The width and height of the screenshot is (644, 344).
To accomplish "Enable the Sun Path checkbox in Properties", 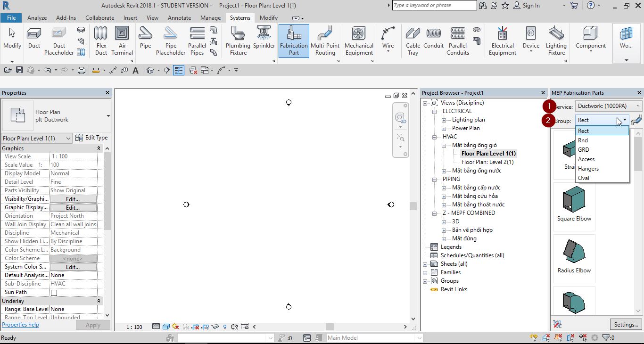I will (x=53, y=292).
